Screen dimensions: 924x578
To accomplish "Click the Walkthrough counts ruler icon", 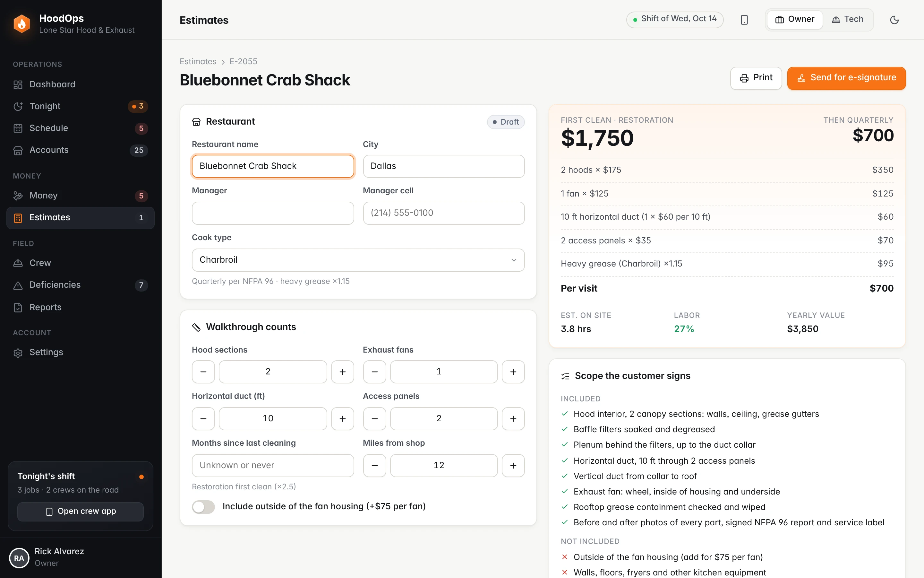I will click(196, 327).
